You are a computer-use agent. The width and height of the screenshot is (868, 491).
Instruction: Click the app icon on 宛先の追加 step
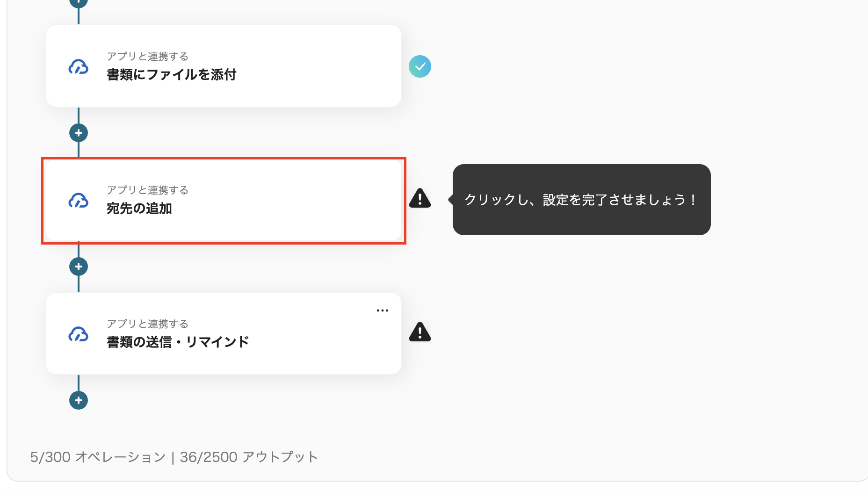(78, 201)
